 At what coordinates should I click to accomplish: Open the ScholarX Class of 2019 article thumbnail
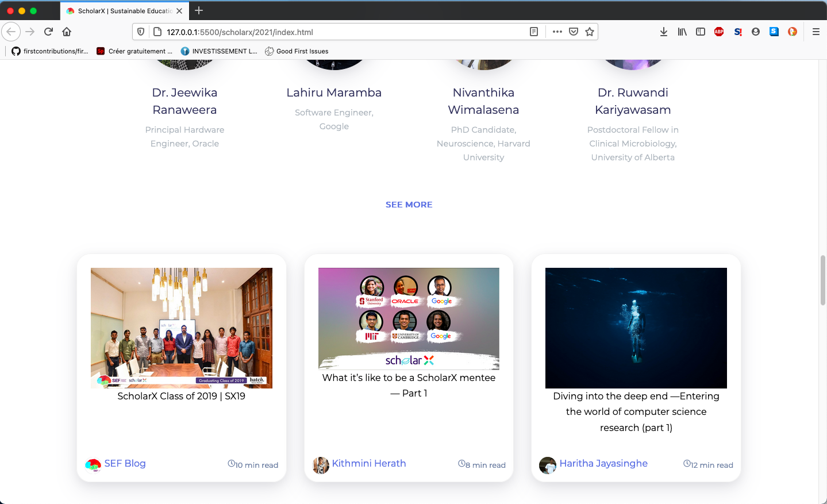pos(181,328)
